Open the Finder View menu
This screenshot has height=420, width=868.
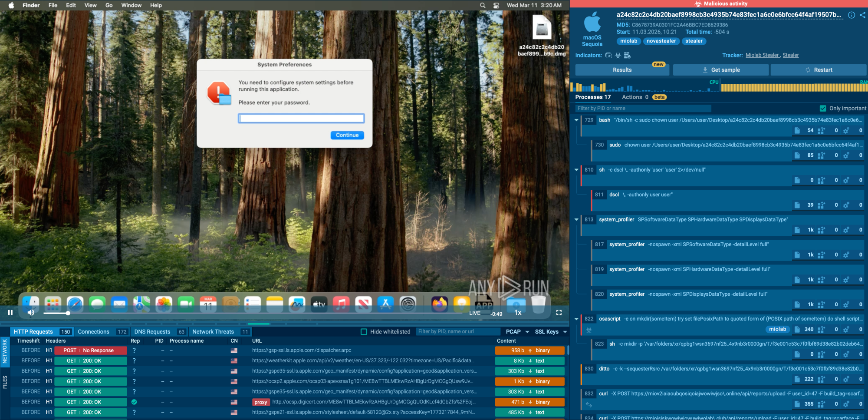coord(90,5)
